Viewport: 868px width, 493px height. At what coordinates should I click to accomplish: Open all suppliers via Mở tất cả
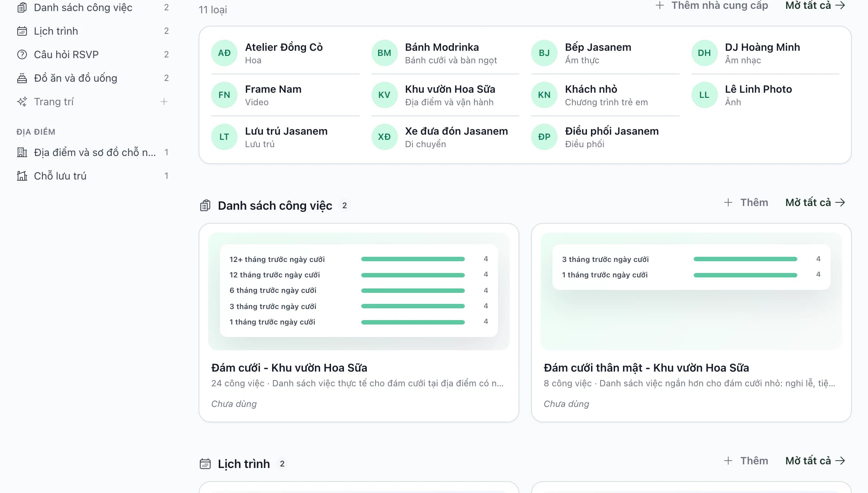(815, 6)
